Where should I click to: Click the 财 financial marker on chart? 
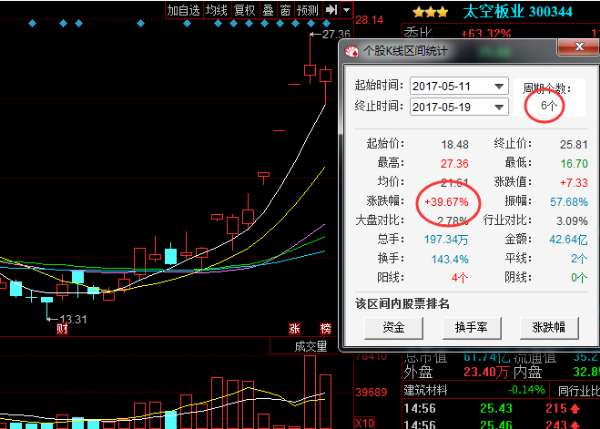[x=62, y=328]
